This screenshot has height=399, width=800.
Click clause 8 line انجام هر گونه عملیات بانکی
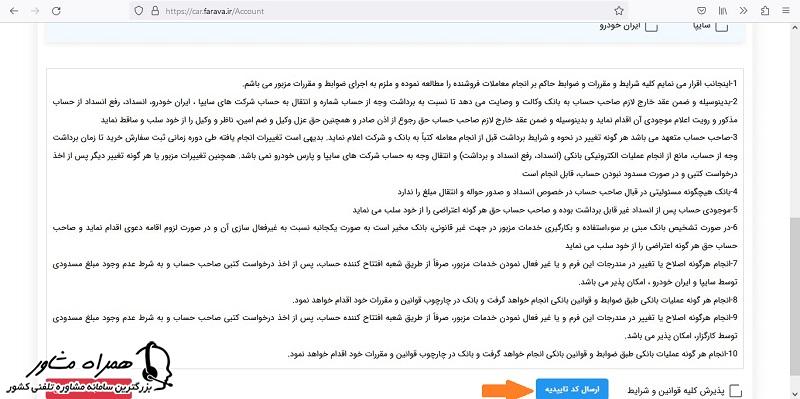coord(515,300)
